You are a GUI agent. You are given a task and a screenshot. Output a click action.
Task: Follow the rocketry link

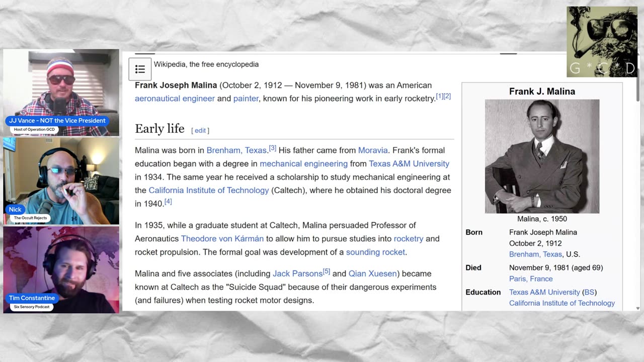[409, 239]
